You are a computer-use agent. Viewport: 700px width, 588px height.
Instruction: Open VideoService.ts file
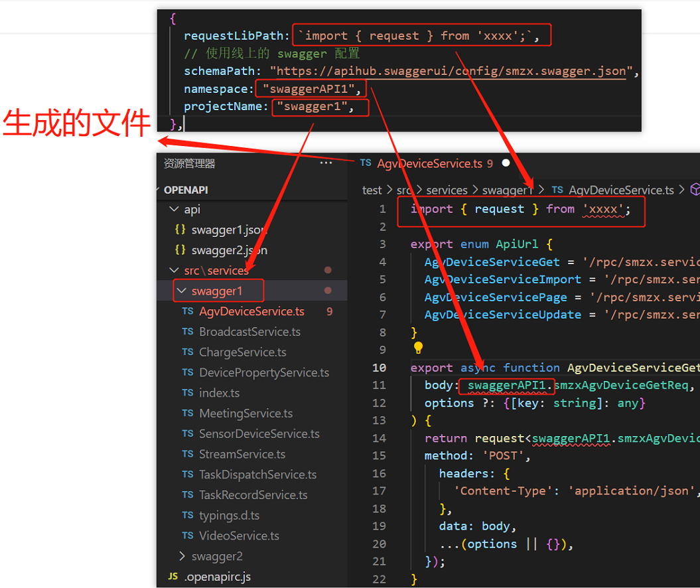point(239,536)
